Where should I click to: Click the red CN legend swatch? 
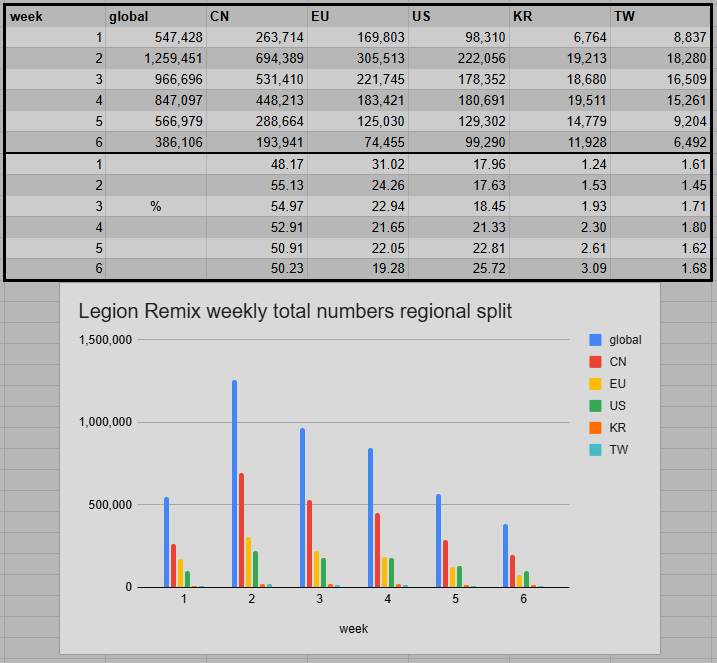tap(596, 362)
